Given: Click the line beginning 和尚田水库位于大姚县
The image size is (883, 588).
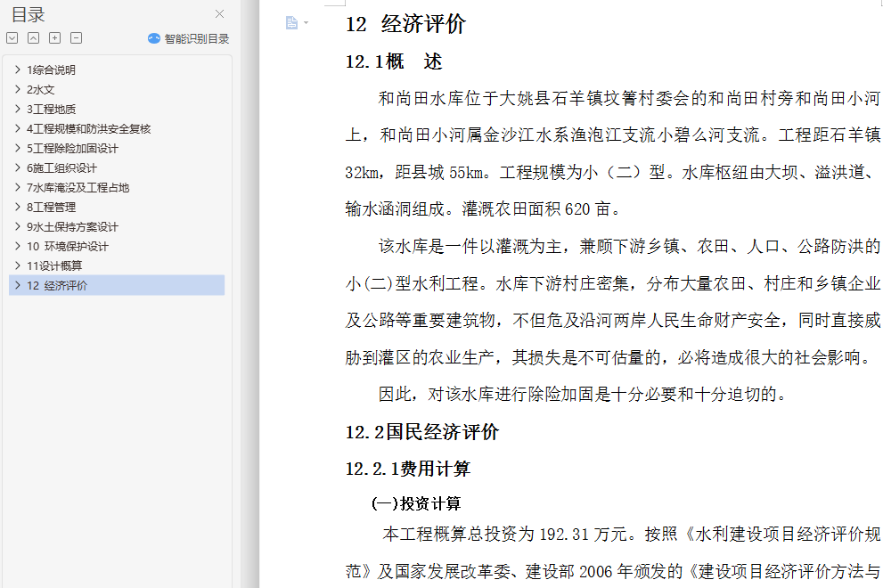Looking at the screenshot, I should tap(630, 98).
